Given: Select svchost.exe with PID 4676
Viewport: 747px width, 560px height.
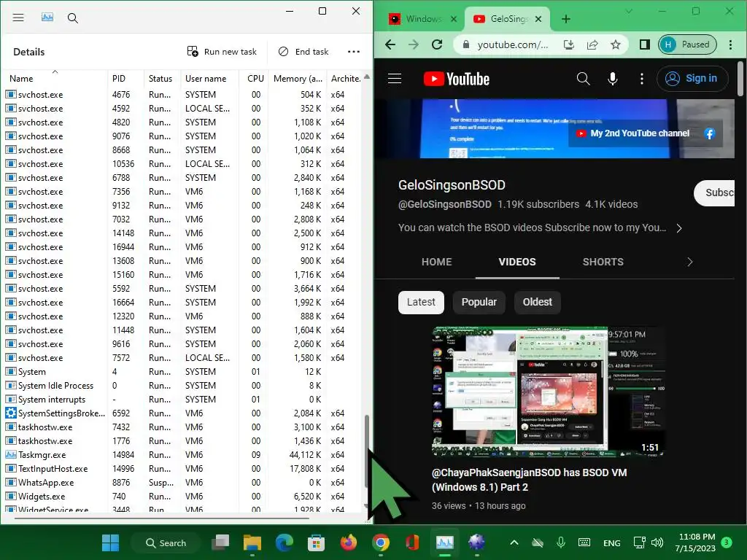Looking at the screenshot, I should (x=183, y=95).
